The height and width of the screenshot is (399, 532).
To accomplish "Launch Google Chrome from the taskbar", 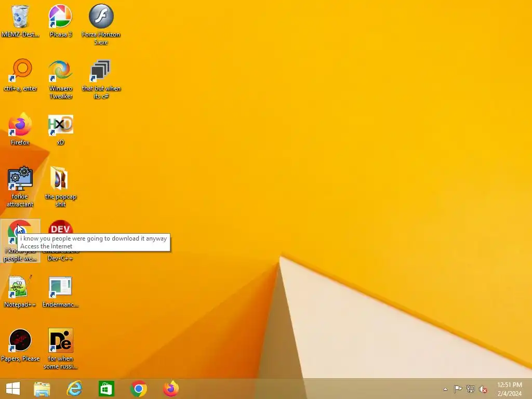I will 138,389.
